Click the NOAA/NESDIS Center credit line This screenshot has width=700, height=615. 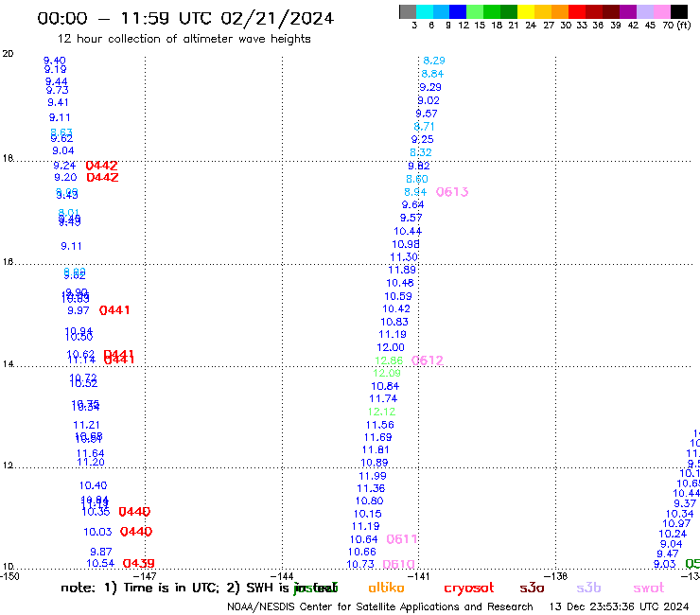click(380, 606)
